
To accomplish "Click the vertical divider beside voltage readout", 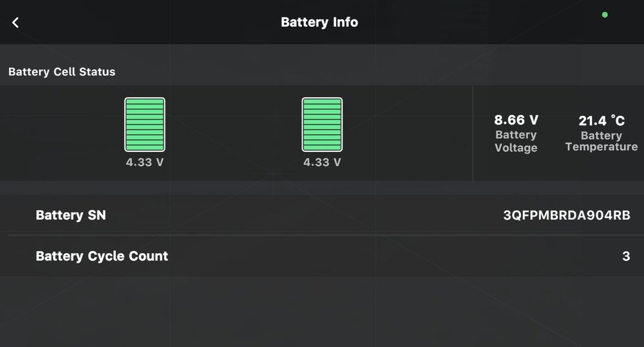I will tap(473, 133).
